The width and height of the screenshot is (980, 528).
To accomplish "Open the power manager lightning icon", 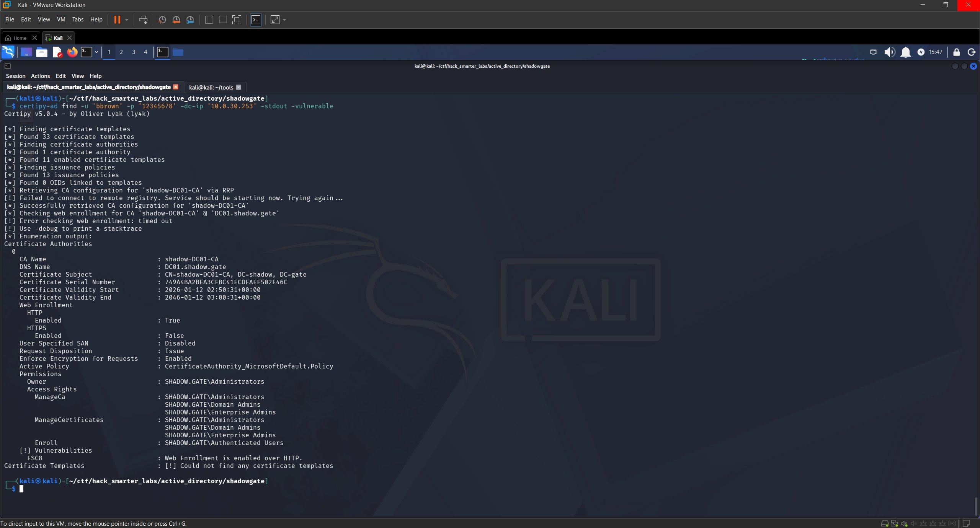I will coord(921,52).
